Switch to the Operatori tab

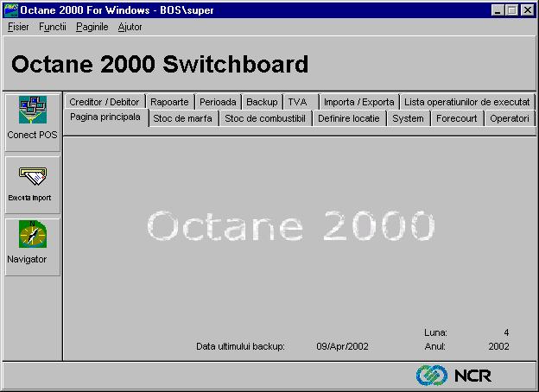click(510, 118)
